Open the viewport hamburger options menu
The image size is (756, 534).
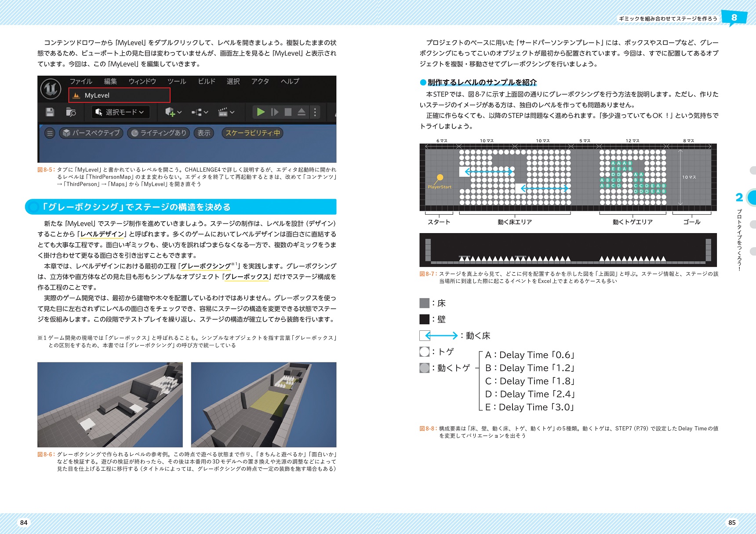coord(50,133)
